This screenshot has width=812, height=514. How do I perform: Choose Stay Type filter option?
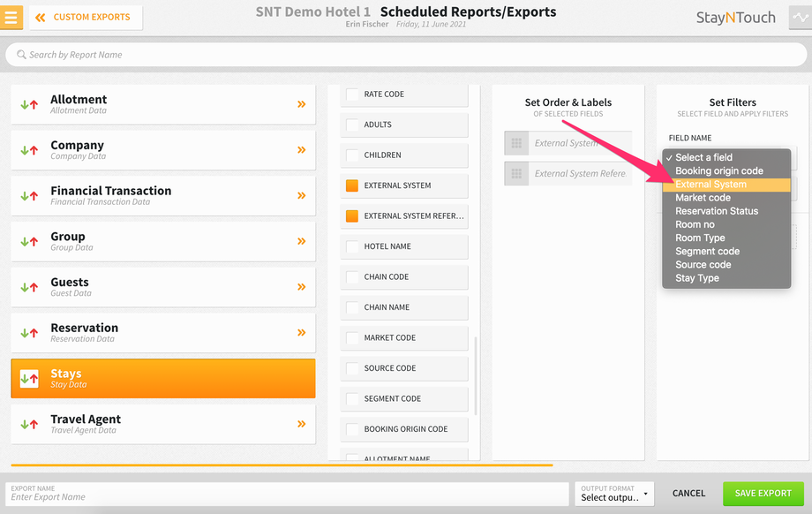pos(726,278)
